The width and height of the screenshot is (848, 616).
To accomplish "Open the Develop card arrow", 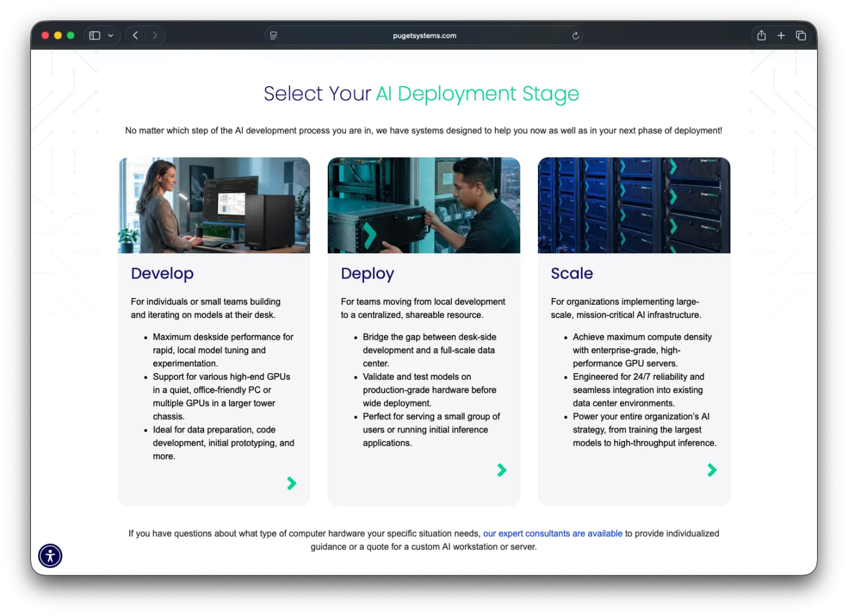I will (291, 483).
